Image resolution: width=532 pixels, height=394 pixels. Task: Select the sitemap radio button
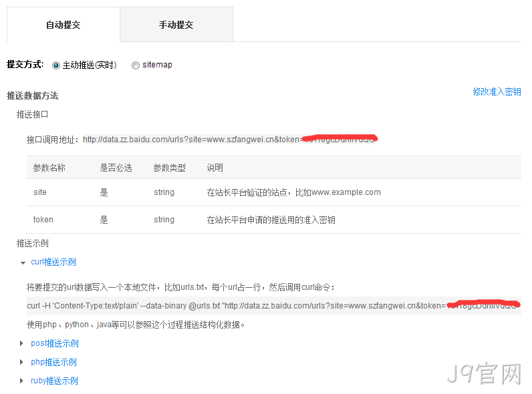(x=136, y=65)
